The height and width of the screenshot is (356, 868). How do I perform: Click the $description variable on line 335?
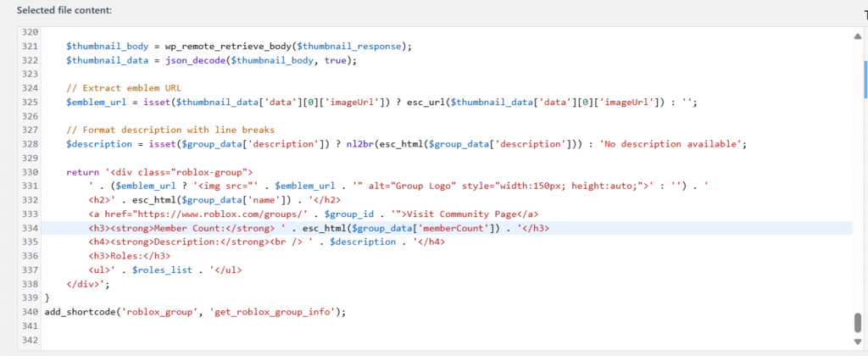[x=363, y=242]
